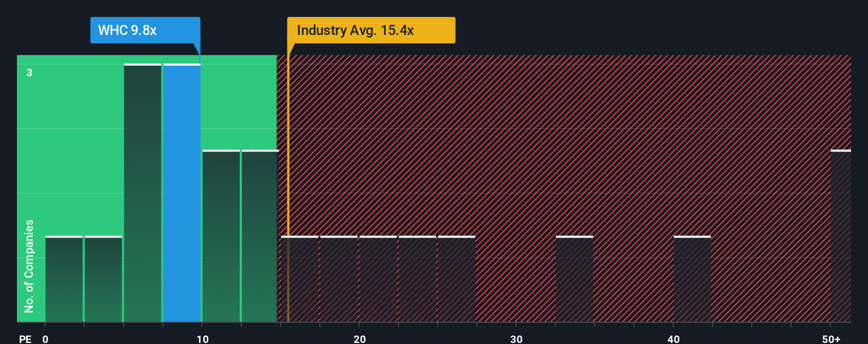Click the x-axis label 0
The width and height of the screenshot is (868, 344).
(x=46, y=339)
